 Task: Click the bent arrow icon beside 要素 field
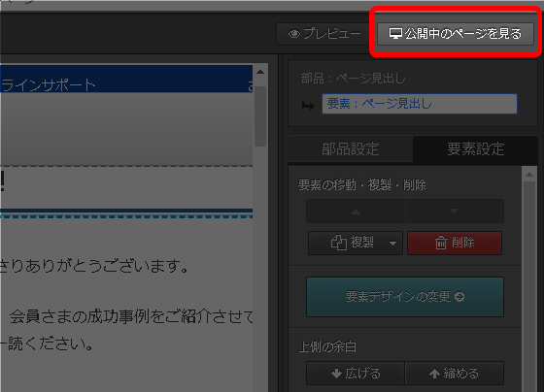(x=308, y=105)
